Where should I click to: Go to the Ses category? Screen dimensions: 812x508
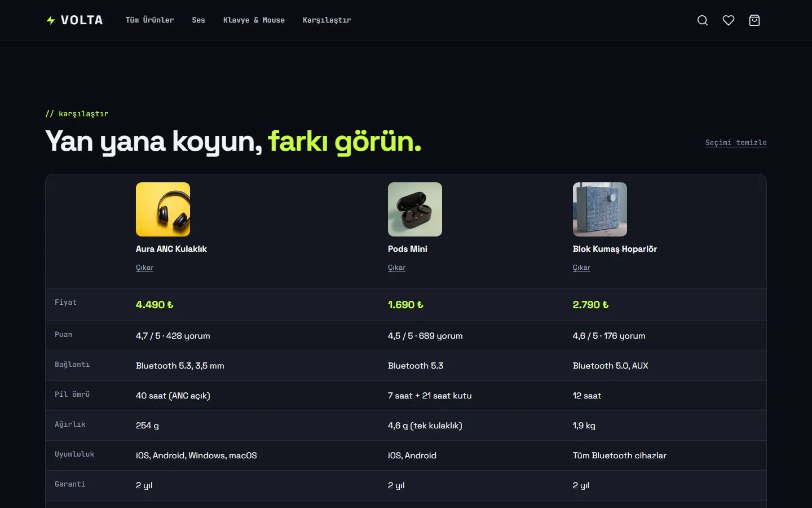pos(198,20)
